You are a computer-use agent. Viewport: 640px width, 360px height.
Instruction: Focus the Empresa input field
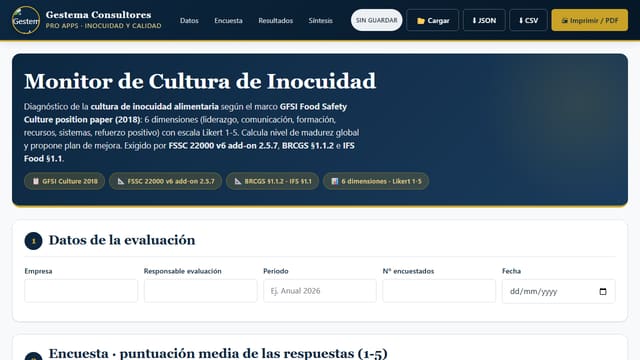(81, 291)
